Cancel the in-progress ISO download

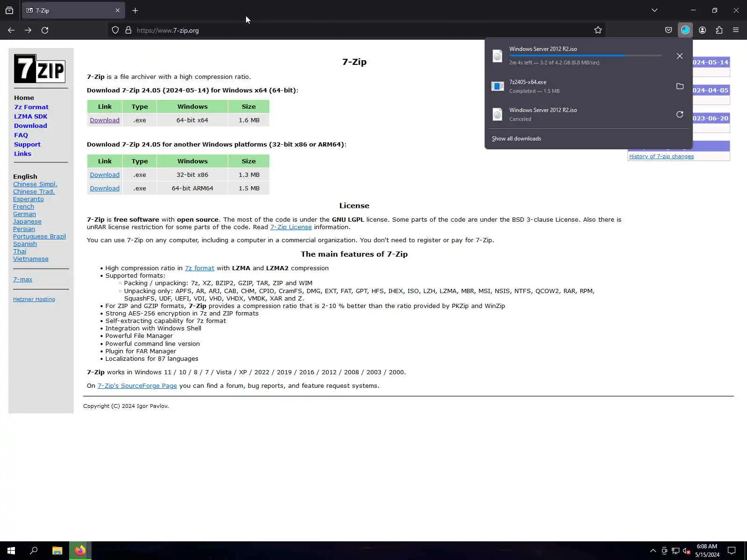pos(680,56)
